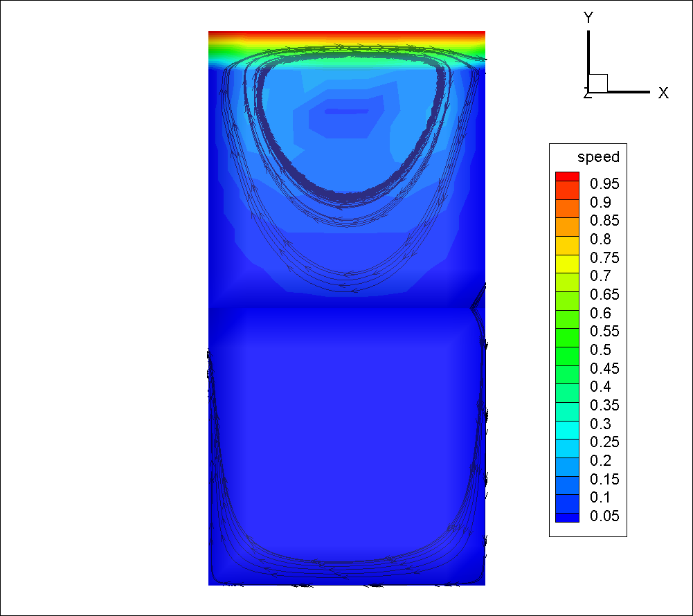Select the 0.2 legend value label
The width and height of the screenshot is (693, 616).
tap(600, 460)
